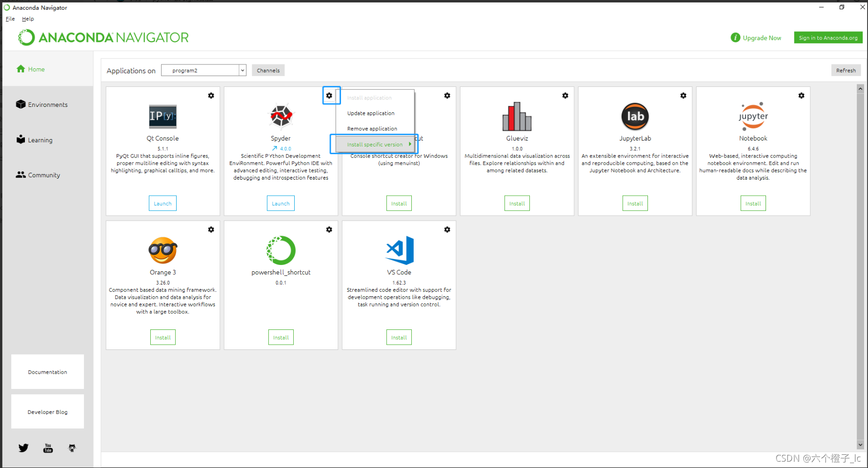Click the Upgrade Now info icon
The image size is (868, 468).
point(735,38)
